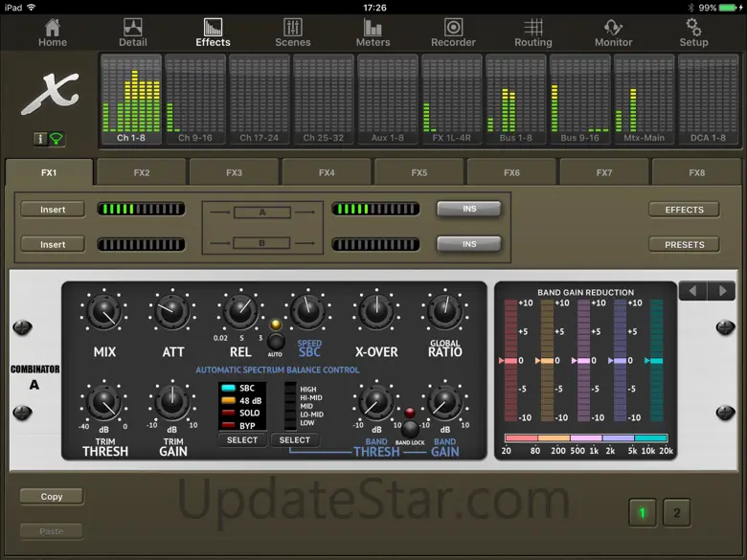
Task: Open the Home screen
Action: pyautogui.click(x=53, y=33)
